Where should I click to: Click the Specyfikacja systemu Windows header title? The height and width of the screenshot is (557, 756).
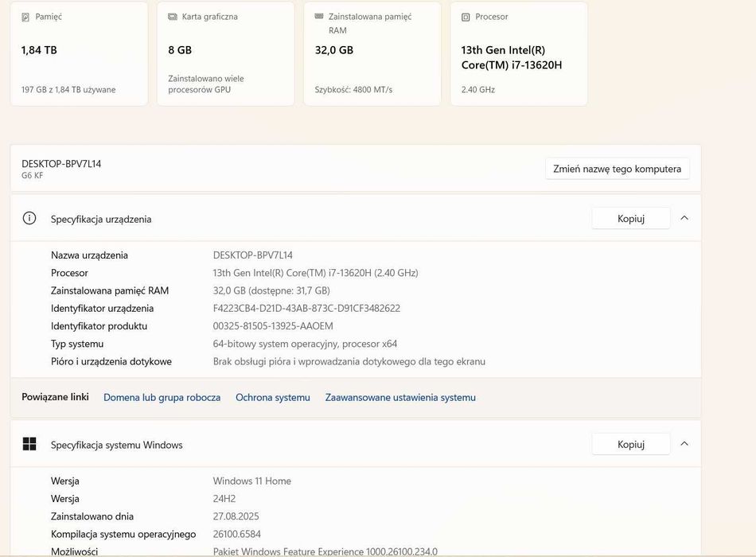[117, 445]
